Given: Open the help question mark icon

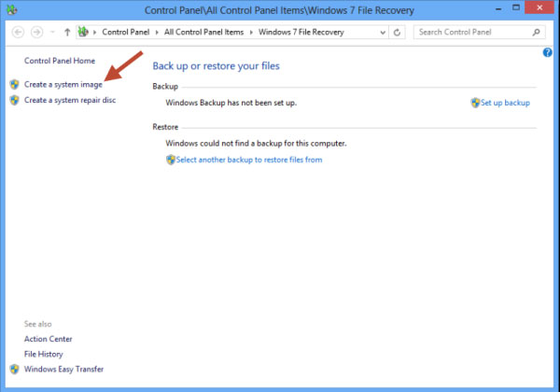Looking at the screenshot, I should coord(548,52).
